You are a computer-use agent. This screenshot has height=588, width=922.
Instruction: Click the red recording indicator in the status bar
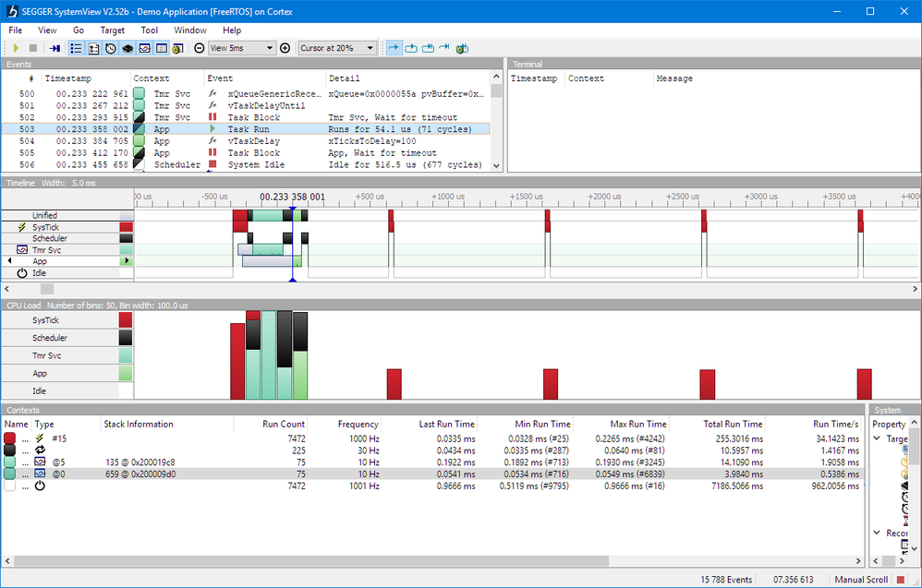pyautogui.click(x=900, y=580)
